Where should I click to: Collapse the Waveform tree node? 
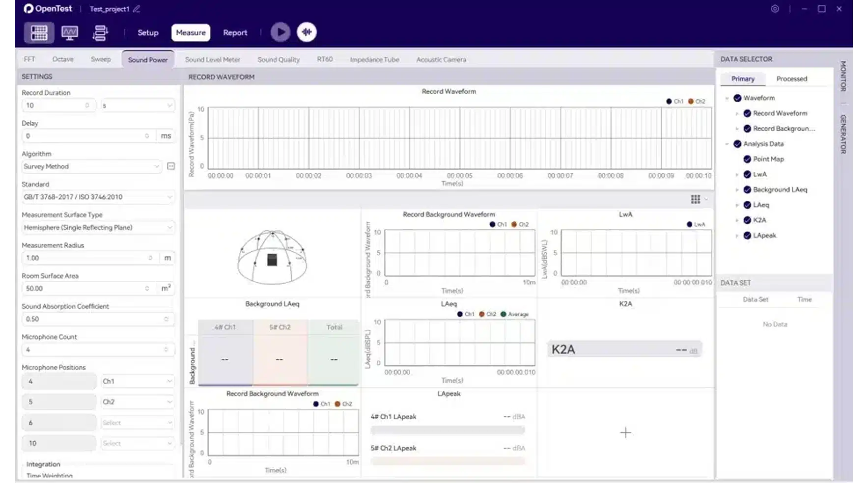(x=727, y=98)
